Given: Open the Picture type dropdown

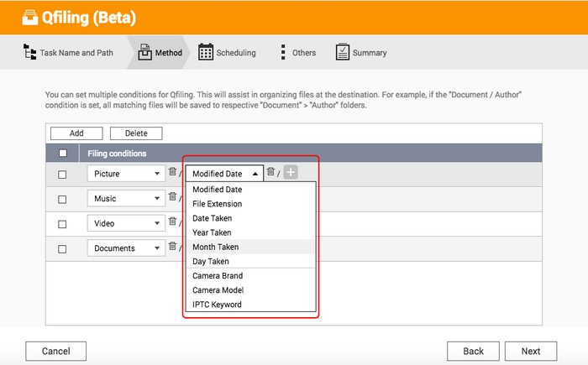Looking at the screenshot, I should (x=126, y=174).
